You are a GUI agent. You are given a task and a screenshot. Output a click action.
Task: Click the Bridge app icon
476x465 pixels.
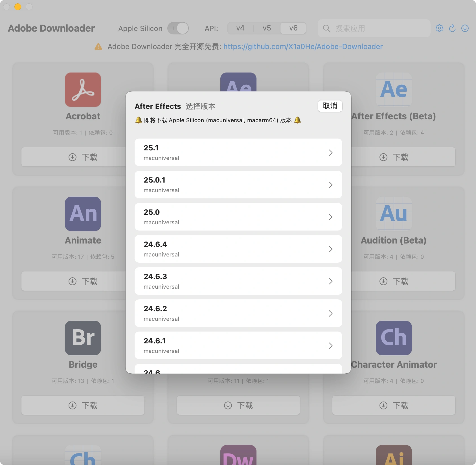(x=83, y=338)
